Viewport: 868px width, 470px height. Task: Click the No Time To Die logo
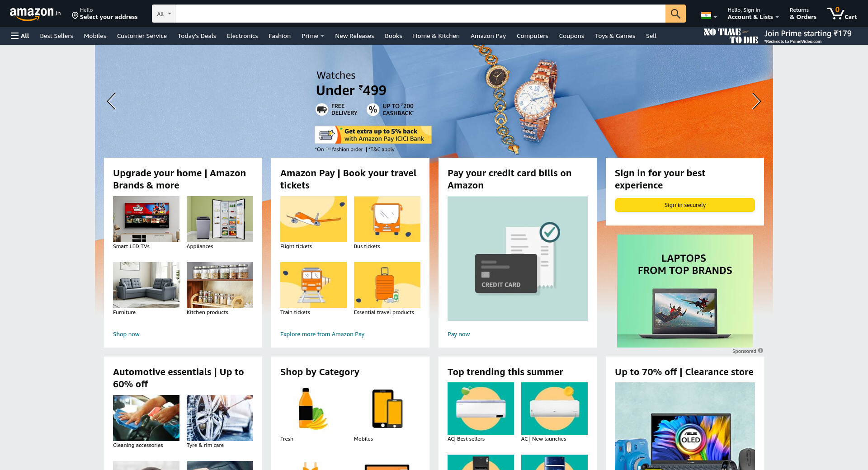731,36
